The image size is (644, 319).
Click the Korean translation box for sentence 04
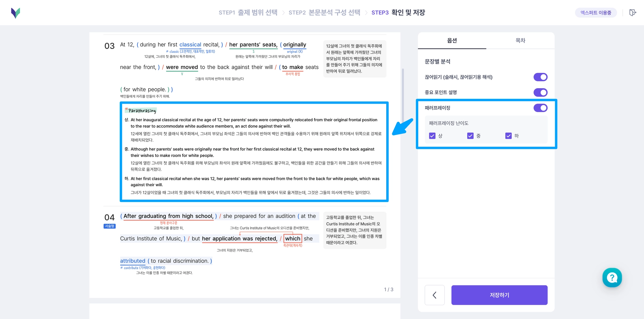pyautogui.click(x=354, y=230)
